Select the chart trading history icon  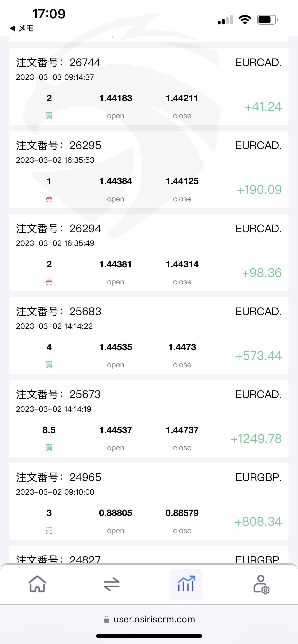186,584
